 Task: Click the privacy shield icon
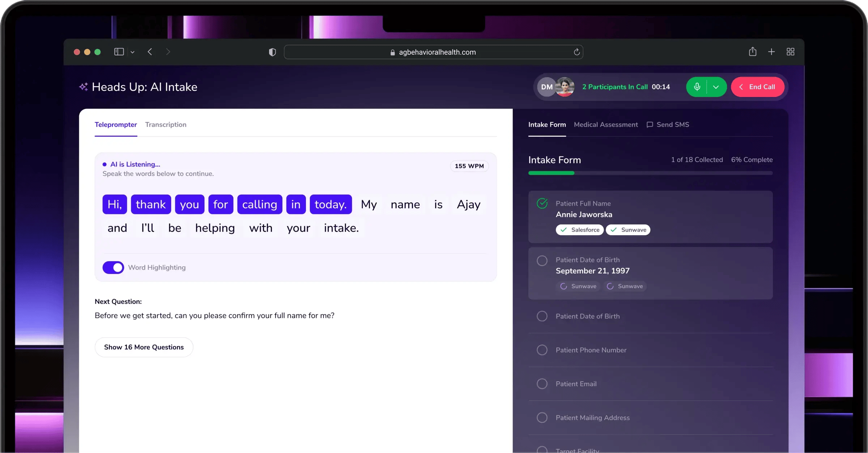272,52
